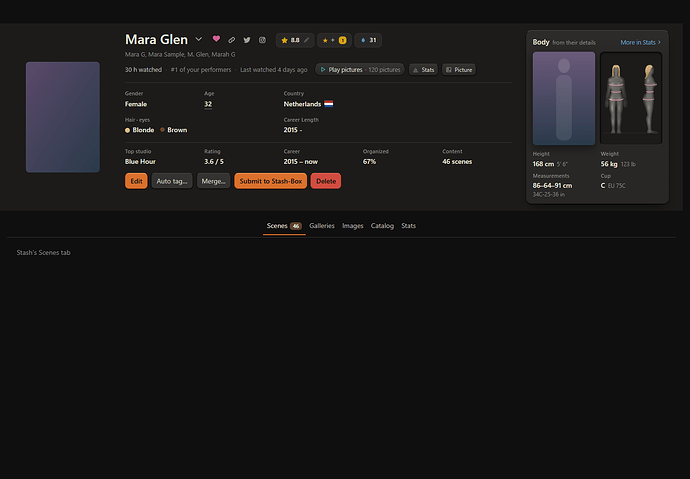Click the '56 kg' weight value
This screenshot has height=479, width=690.
[609, 164]
